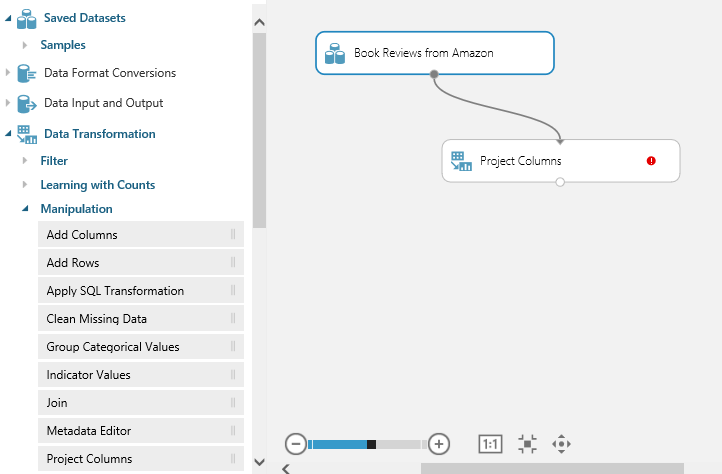Click the zoom level slider handle
The image size is (722, 474).
pyautogui.click(x=371, y=444)
